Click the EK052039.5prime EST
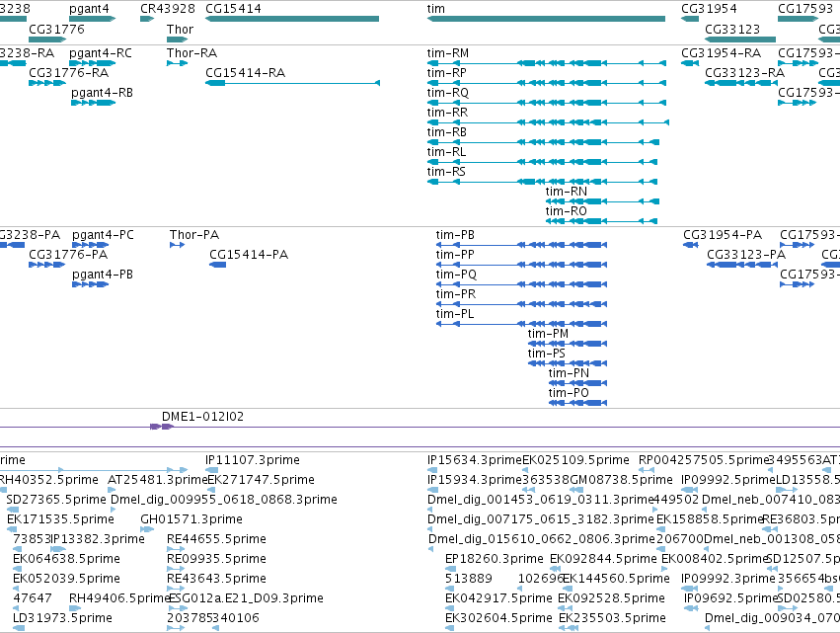840x633 pixels. click(16, 589)
